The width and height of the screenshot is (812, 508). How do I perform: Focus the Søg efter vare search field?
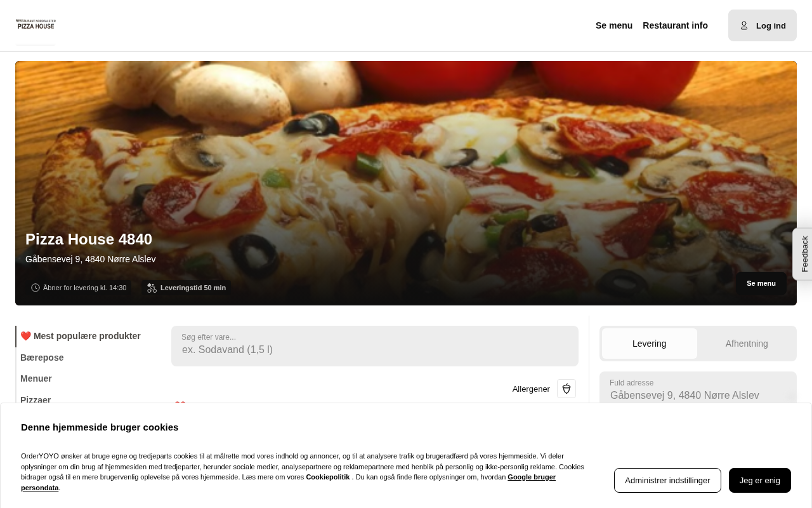tap(375, 346)
